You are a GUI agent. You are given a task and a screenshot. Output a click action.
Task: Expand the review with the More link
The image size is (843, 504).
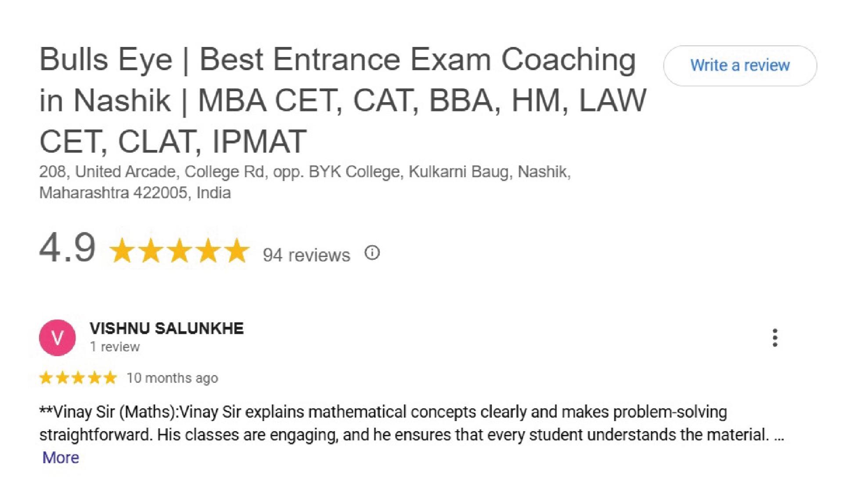point(61,458)
